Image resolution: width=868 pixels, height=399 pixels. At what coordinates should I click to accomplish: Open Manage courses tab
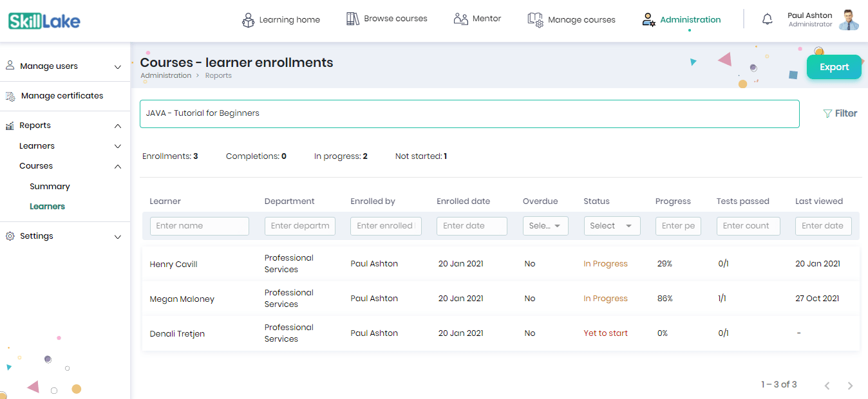point(571,20)
